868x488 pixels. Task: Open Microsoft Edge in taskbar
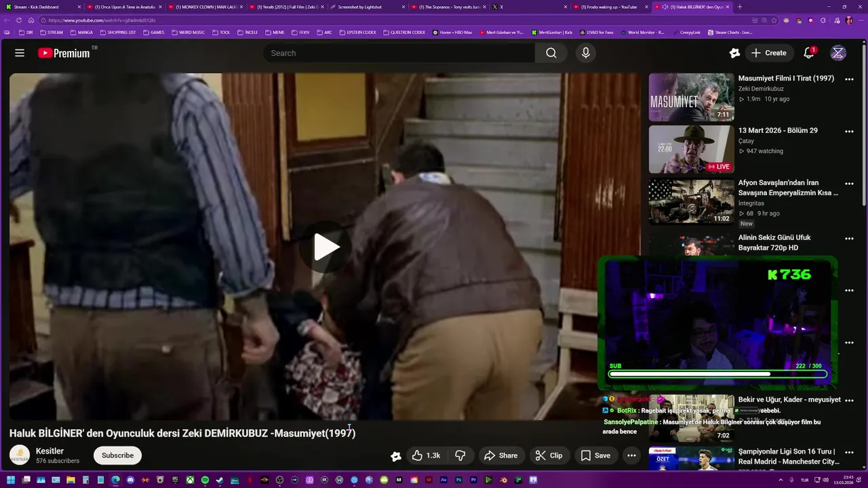click(115, 480)
